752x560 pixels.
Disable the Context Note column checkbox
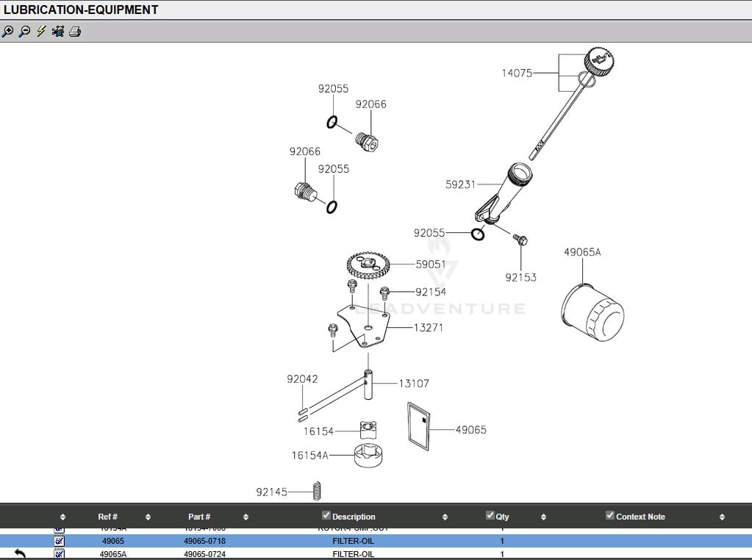pyautogui.click(x=609, y=516)
